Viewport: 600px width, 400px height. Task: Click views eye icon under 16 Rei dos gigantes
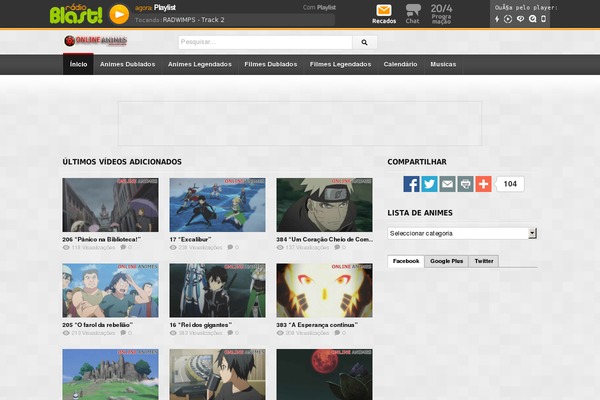click(173, 333)
